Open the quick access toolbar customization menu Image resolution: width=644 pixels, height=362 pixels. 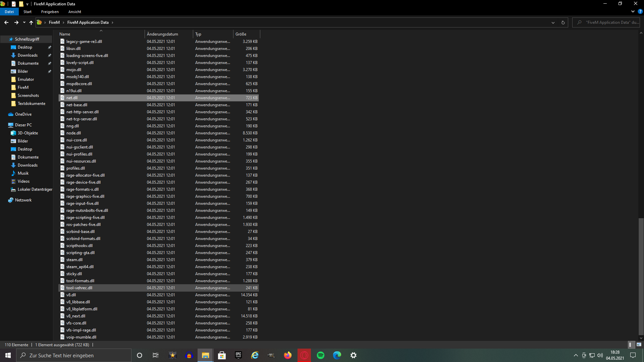(x=27, y=4)
